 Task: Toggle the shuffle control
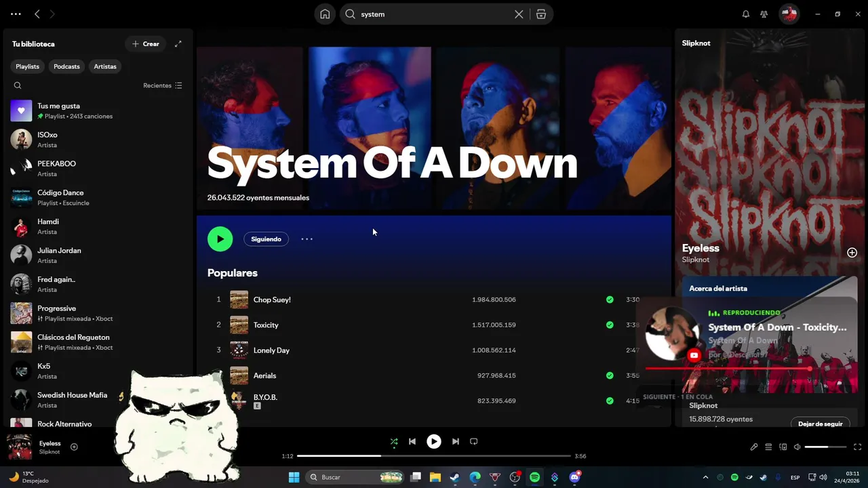coord(394,441)
